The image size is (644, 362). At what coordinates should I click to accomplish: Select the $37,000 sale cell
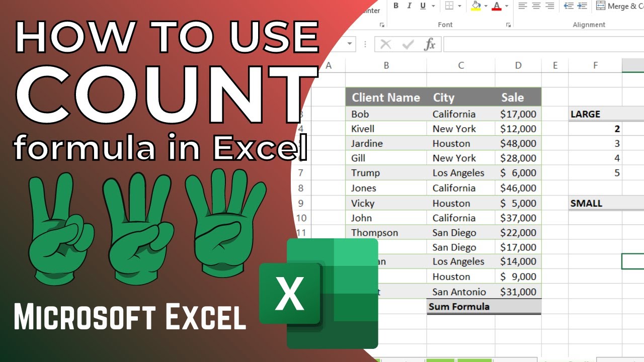tap(518, 218)
